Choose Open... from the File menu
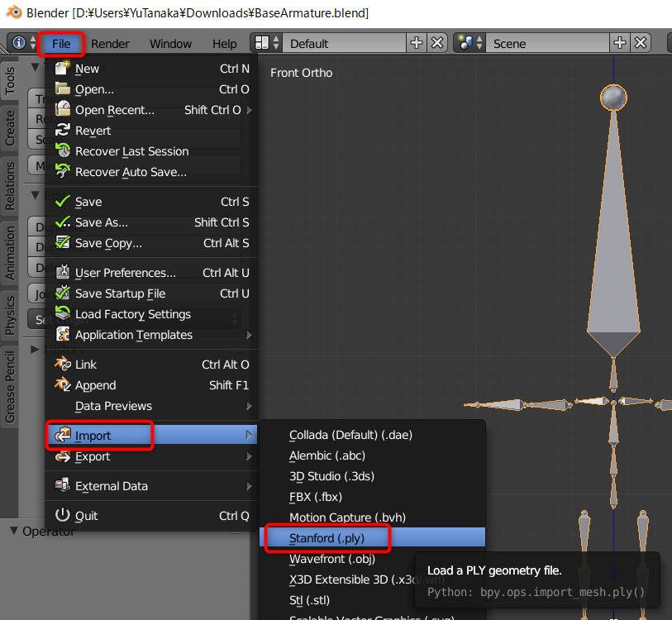672x620 pixels. click(x=151, y=89)
